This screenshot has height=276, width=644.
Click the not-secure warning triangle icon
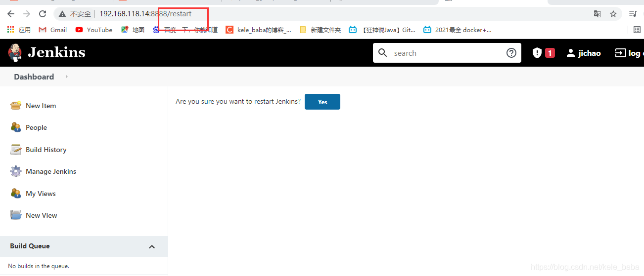[62, 14]
